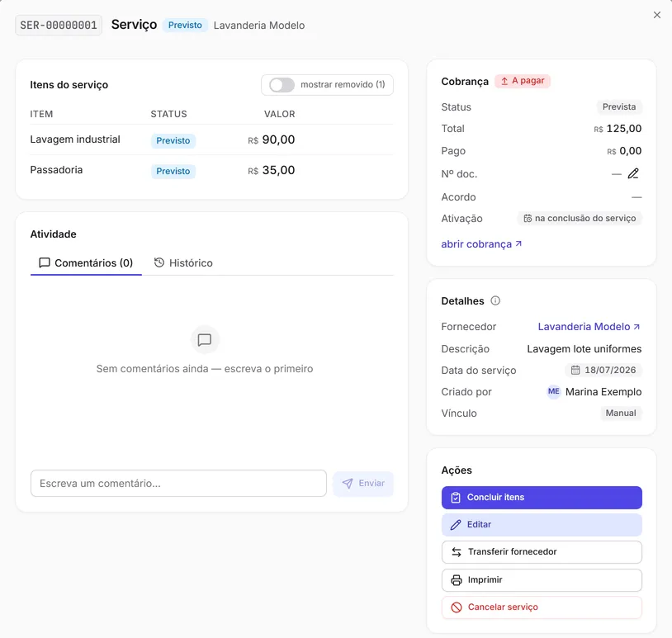
Task: Select the Comentários (0) tab
Action: (86, 262)
